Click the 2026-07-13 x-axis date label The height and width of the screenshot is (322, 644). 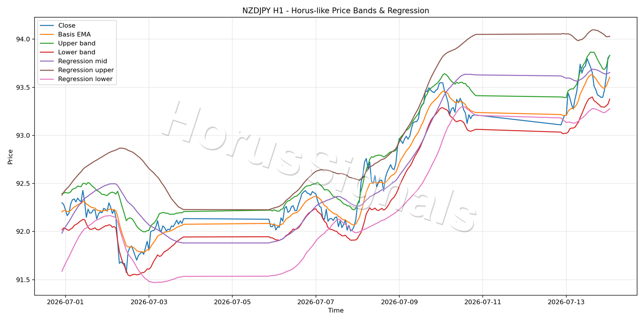coord(566,302)
